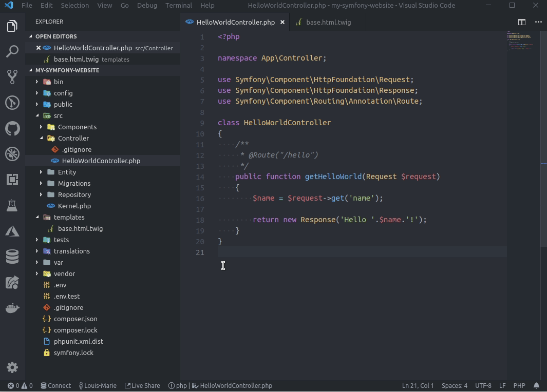Expand the bin folder
Viewport: 547px width, 392px height.
[36, 82]
